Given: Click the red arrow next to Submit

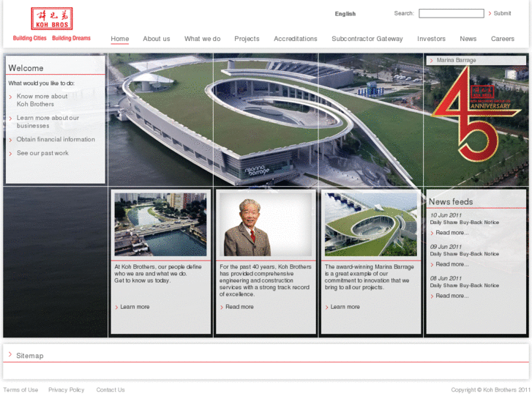Looking at the screenshot, I should click(490, 14).
